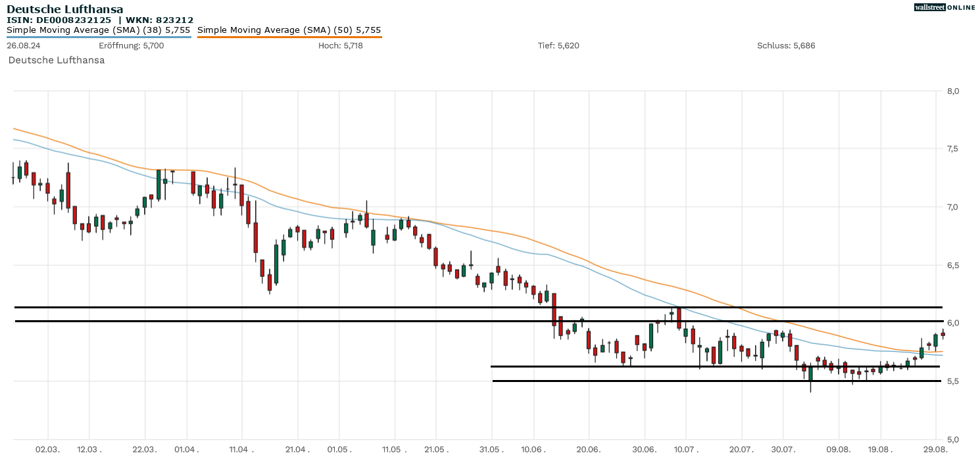Click the wallstreet ONLINE logo
The width and height of the screenshot is (980, 453).
click(x=944, y=7)
